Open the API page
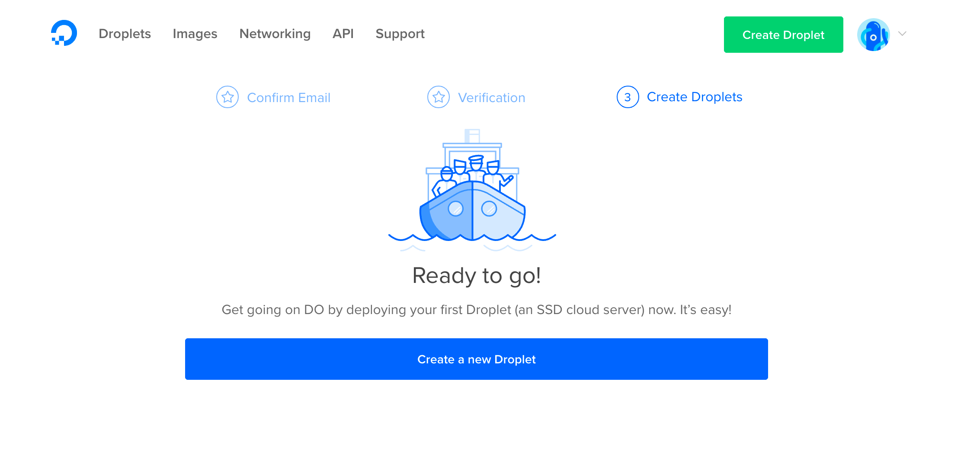Viewport: 980px width, 462px height. 343,34
